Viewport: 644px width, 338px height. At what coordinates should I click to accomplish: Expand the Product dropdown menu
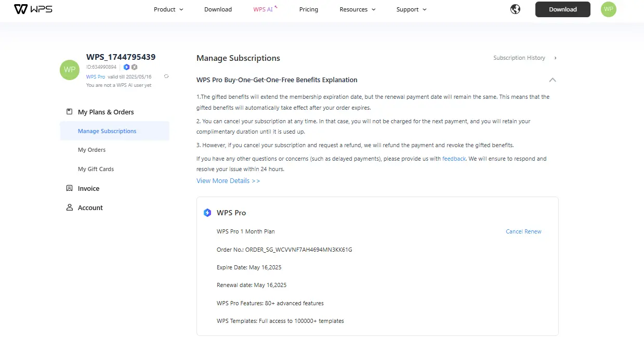(168, 9)
